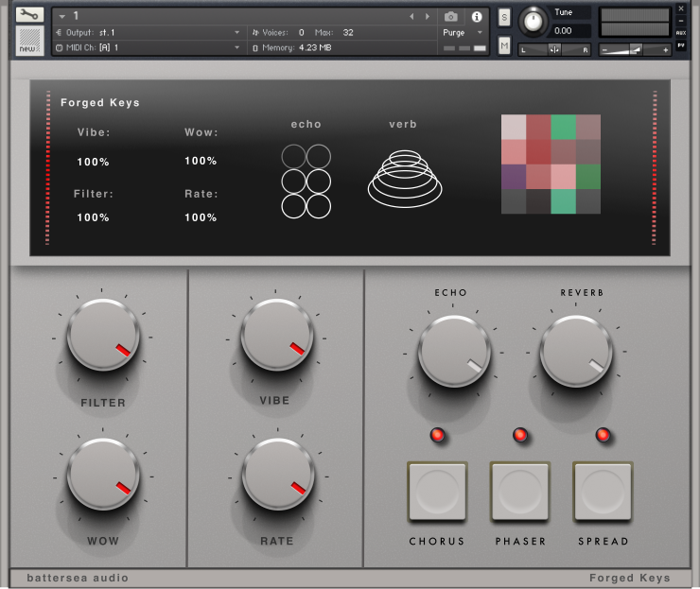Click the echo circles graphic
The image size is (700, 589).
[x=306, y=181]
